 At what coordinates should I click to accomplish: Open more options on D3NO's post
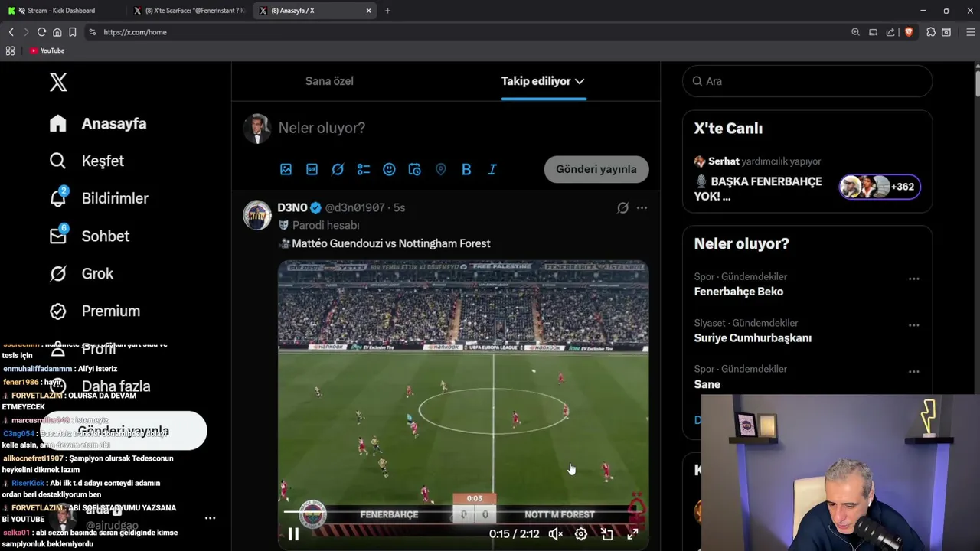pos(642,207)
